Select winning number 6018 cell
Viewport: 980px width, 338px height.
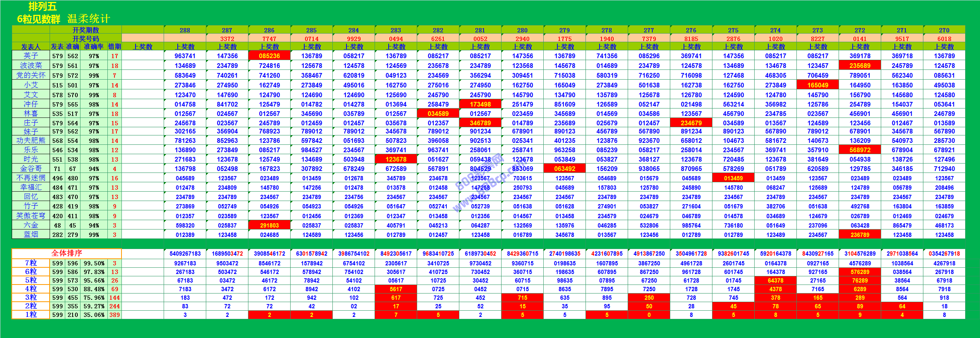pyautogui.click(x=944, y=39)
